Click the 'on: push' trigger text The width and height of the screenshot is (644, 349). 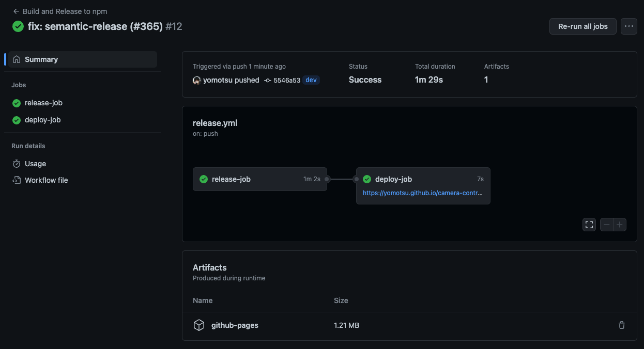205,134
